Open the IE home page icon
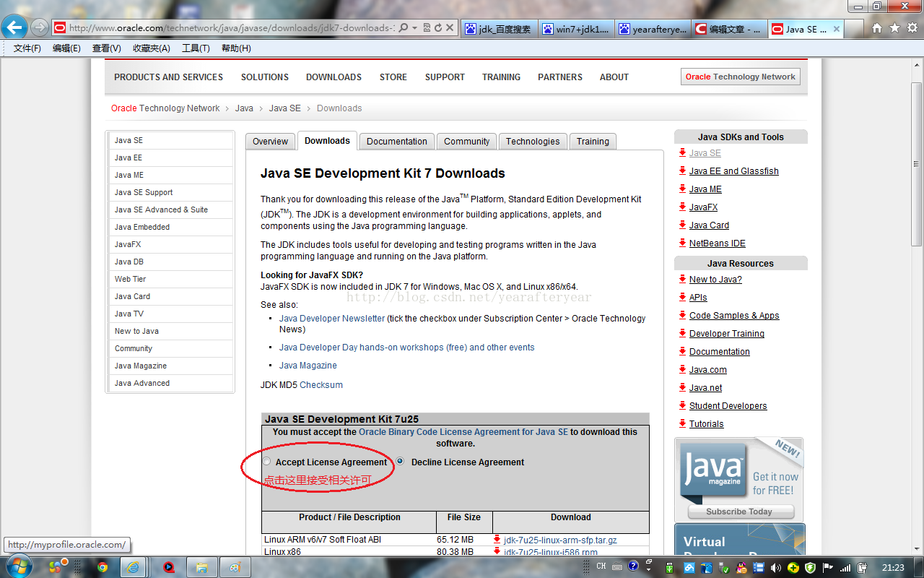Image resolution: width=924 pixels, height=578 pixels. 877,28
